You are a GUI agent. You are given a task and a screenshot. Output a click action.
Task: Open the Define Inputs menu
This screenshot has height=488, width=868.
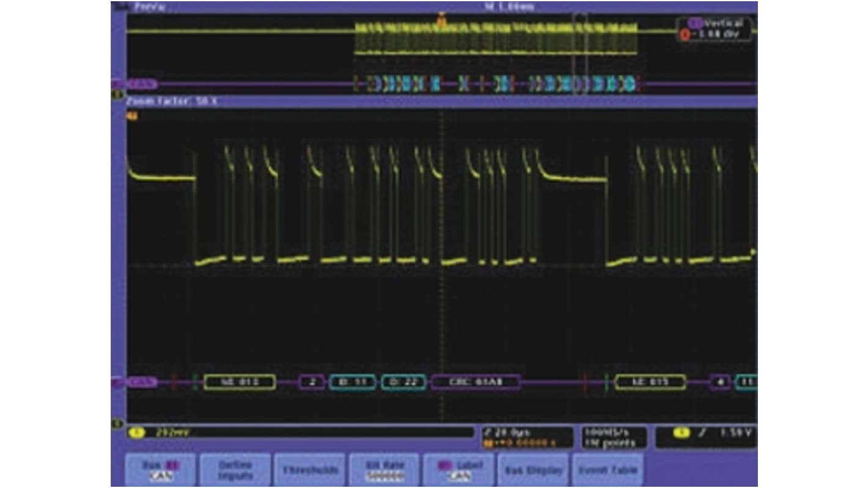[x=235, y=470]
